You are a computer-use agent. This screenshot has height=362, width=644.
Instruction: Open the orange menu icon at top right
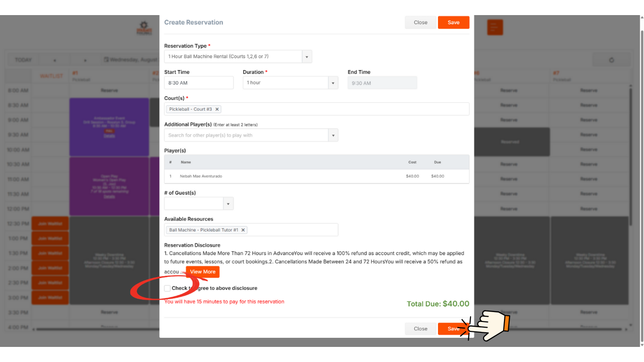click(495, 27)
